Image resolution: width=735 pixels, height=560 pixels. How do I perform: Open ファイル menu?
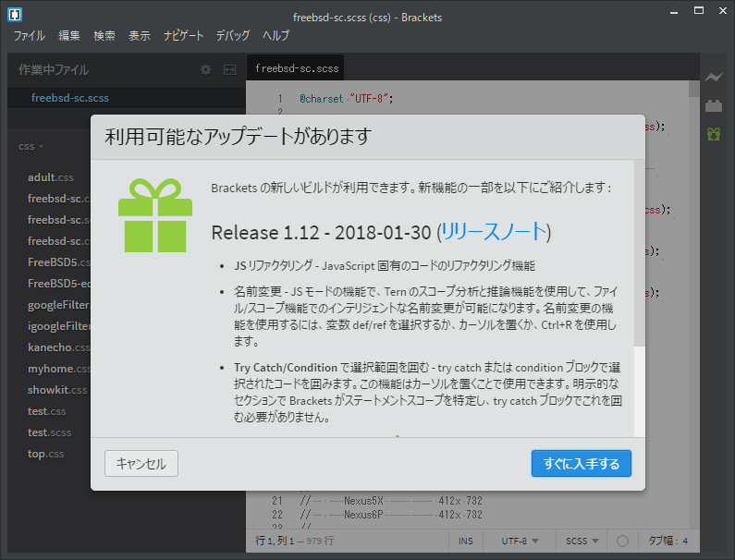(29, 36)
